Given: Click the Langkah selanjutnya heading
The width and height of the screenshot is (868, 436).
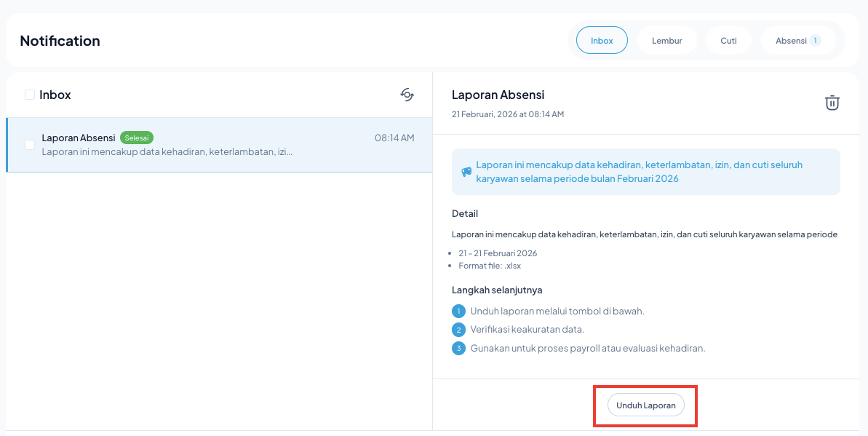Looking at the screenshot, I should click(x=496, y=290).
